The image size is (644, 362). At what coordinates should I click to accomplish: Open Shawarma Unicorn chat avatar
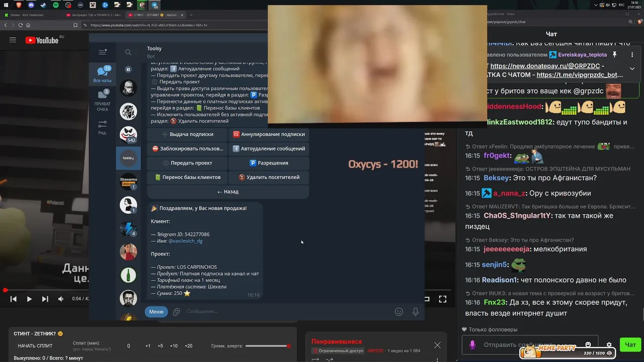coord(128,182)
